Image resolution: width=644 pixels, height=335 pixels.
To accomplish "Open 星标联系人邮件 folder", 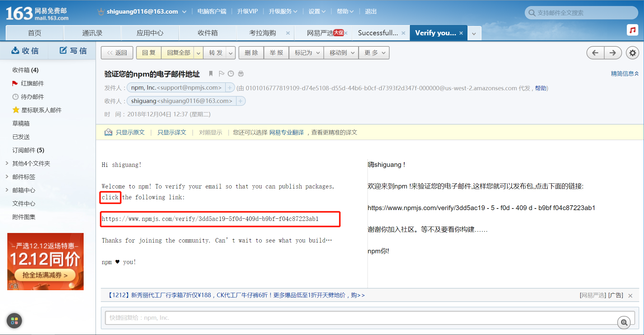I will [37, 110].
